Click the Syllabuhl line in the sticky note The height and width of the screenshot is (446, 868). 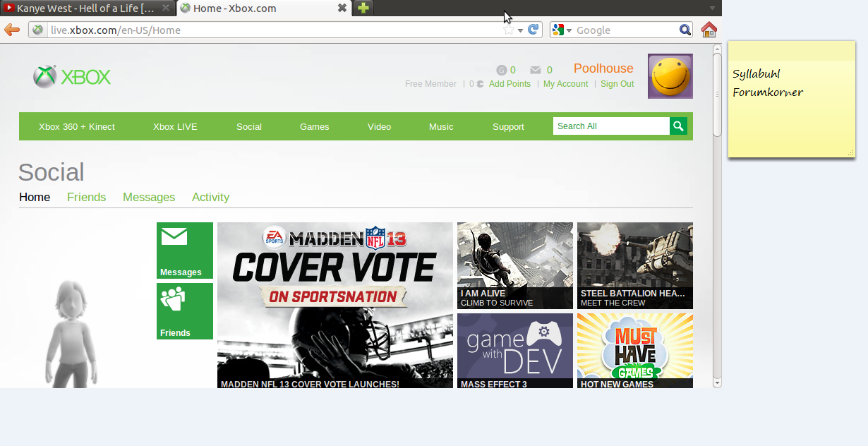(757, 74)
